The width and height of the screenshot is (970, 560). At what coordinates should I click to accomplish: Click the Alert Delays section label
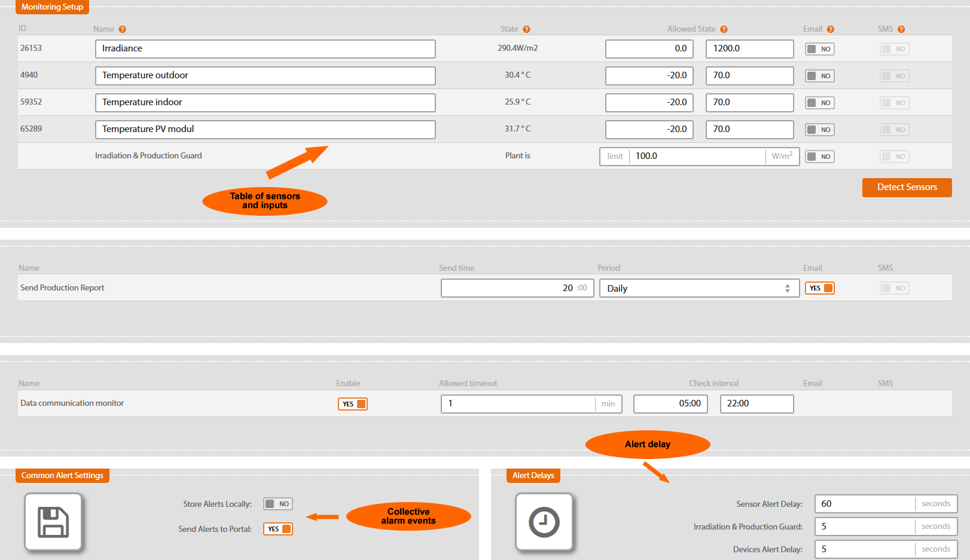pyautogui.click(x=533, y=476)
